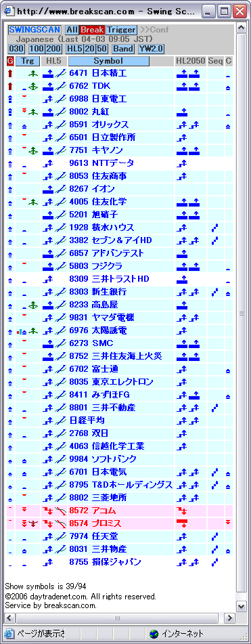Click the green Trg icon in 7751 キヤノン row
251x644 pixels.
pyautogui.click(x=34, y=150)
